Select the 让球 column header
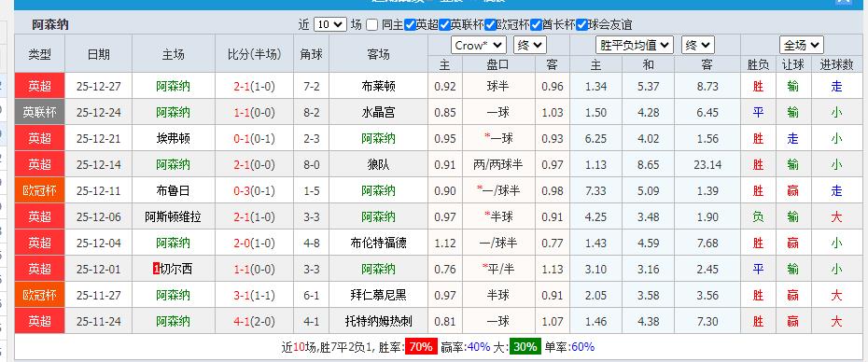 pyautogui.click(x=792, y=64)
